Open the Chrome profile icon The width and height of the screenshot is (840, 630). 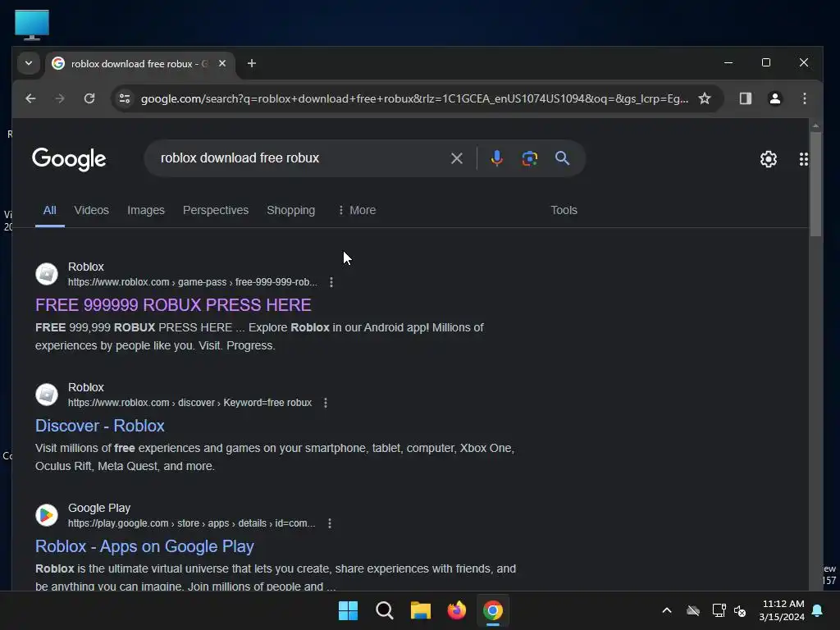point(774,98)
